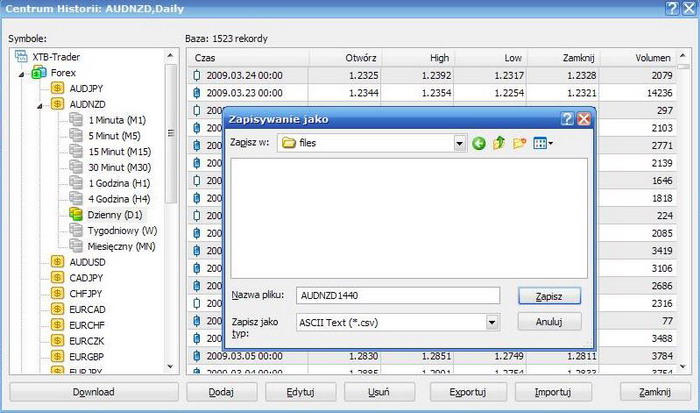The width and height of the screenshot is (700, 413).
Task: Click the Zamknij column header
Action: coord(563,58)
